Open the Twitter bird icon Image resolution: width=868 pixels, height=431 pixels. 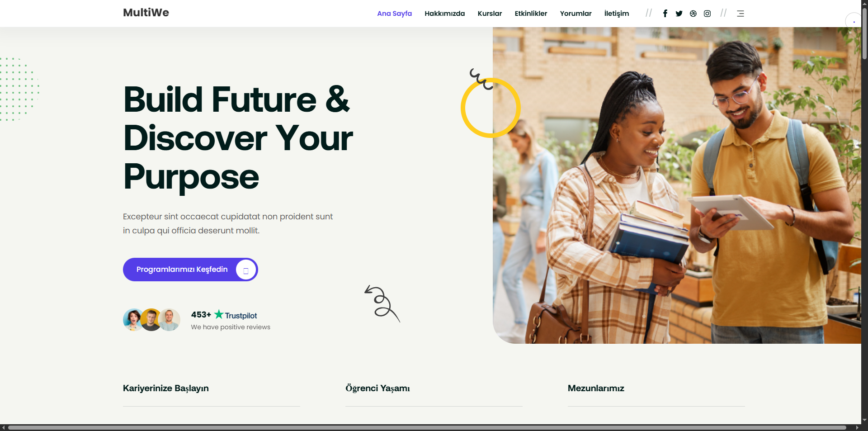679,14
